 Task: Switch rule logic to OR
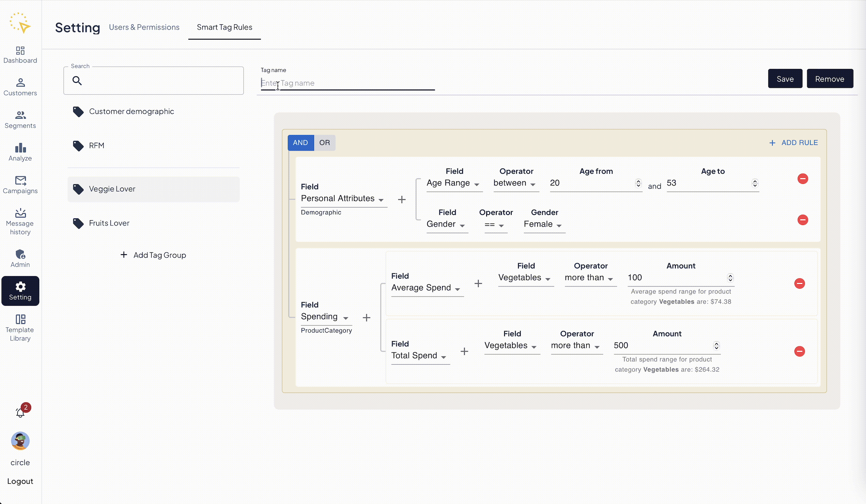[324, 143]
